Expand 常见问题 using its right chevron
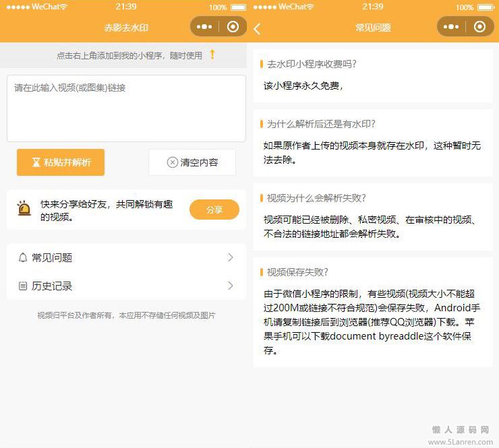This screenshot has width=499, height=448. (x=231, y=257)
